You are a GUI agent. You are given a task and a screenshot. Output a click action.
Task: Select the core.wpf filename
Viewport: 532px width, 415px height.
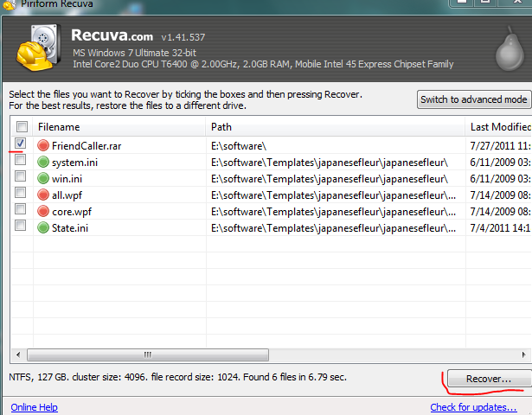[72, 212]
